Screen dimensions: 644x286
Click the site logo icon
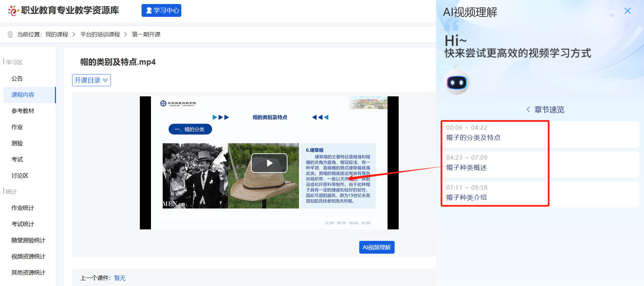pos(13,10)
